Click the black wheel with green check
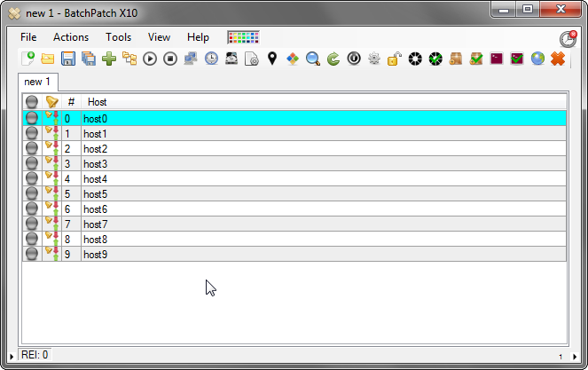The height and width of the screenshot is (370, 588). pyautogui.click(x=435, y=59)
